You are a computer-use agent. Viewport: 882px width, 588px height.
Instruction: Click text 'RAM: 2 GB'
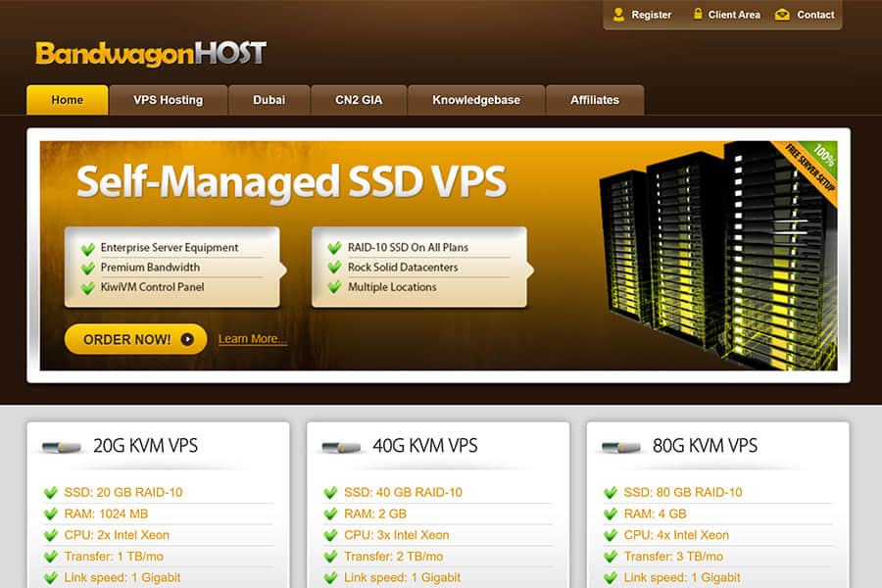pos(375,514)
